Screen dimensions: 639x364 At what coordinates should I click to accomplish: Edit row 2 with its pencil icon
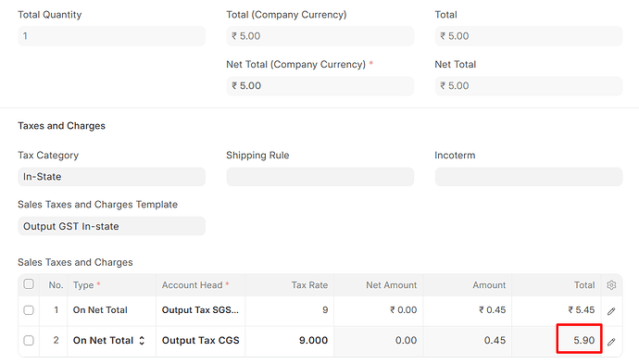tap(611, 342)
